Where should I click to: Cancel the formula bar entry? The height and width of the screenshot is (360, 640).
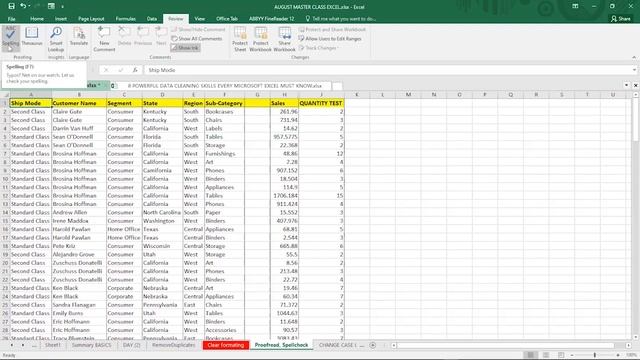(106, 70)
